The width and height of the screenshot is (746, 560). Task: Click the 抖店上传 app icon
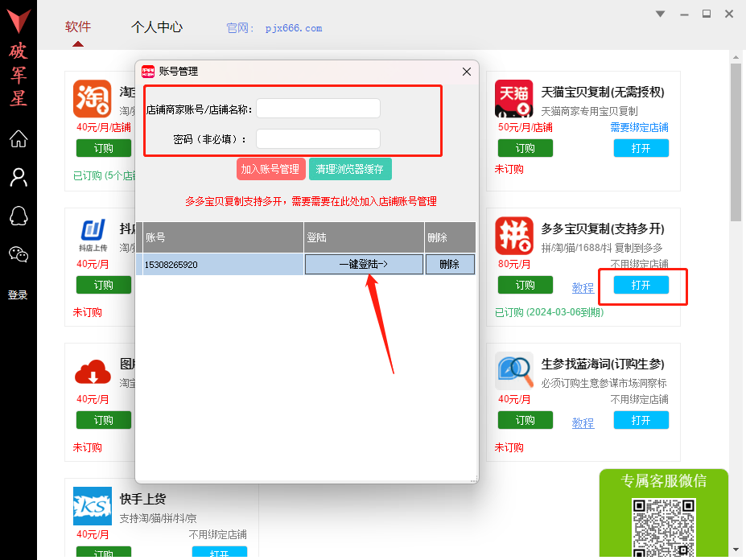pyautogui.click(x=93, y=236)
